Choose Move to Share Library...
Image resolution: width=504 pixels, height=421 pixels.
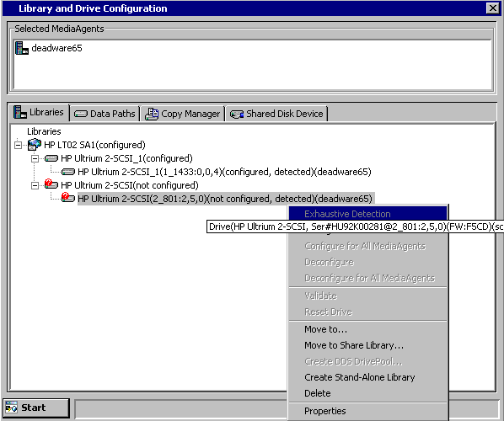point(367,345)
